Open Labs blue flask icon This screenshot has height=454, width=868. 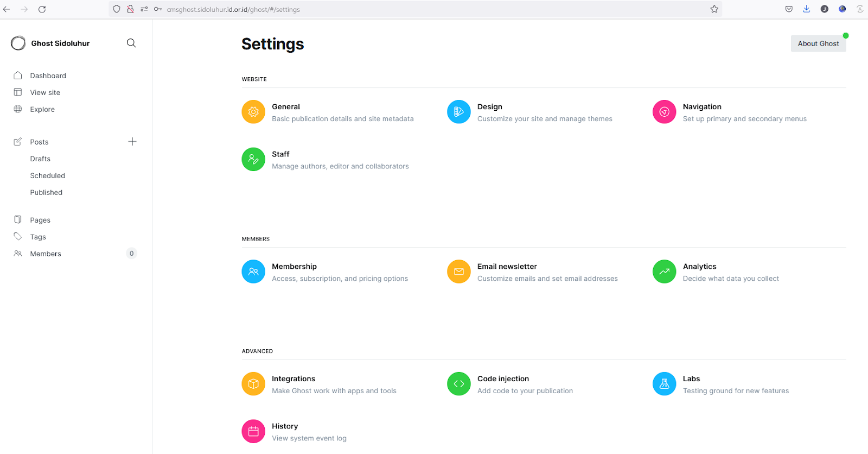pos(665,384)
